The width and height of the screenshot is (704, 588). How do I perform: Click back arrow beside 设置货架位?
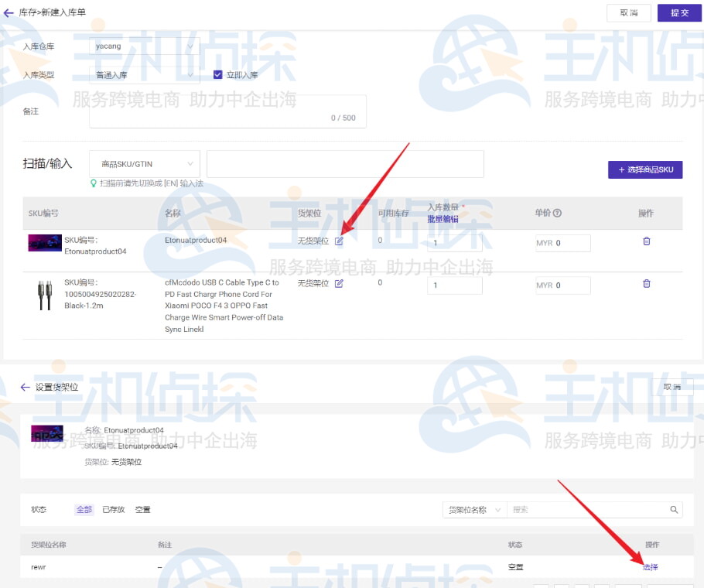[25, 387]
